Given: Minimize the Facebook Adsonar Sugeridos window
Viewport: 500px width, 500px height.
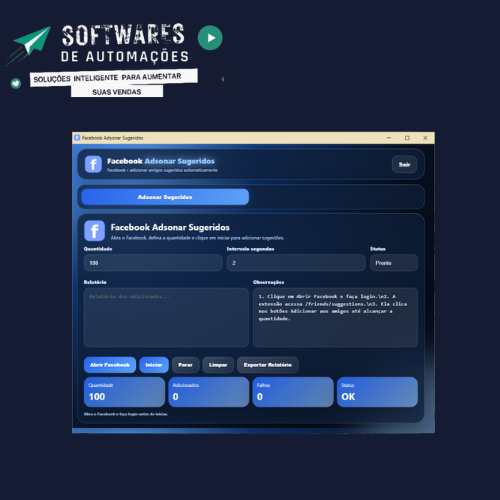Looking at the screenshot, I should point(389,138).
